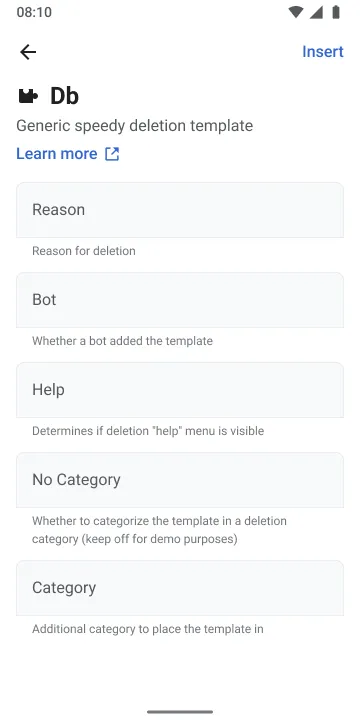Image resolution: width=360 pixels, height=720 pixels.
Task: Focus the Category text field
Action: [x=180, y=588]
